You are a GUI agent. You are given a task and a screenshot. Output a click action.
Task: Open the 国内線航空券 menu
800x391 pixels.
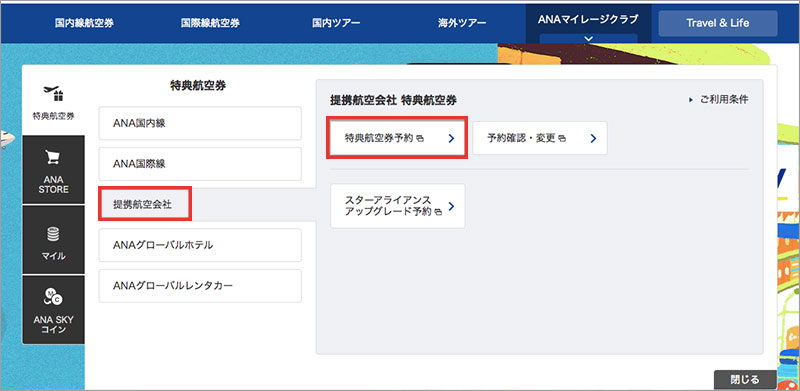(x=84, y=23)
